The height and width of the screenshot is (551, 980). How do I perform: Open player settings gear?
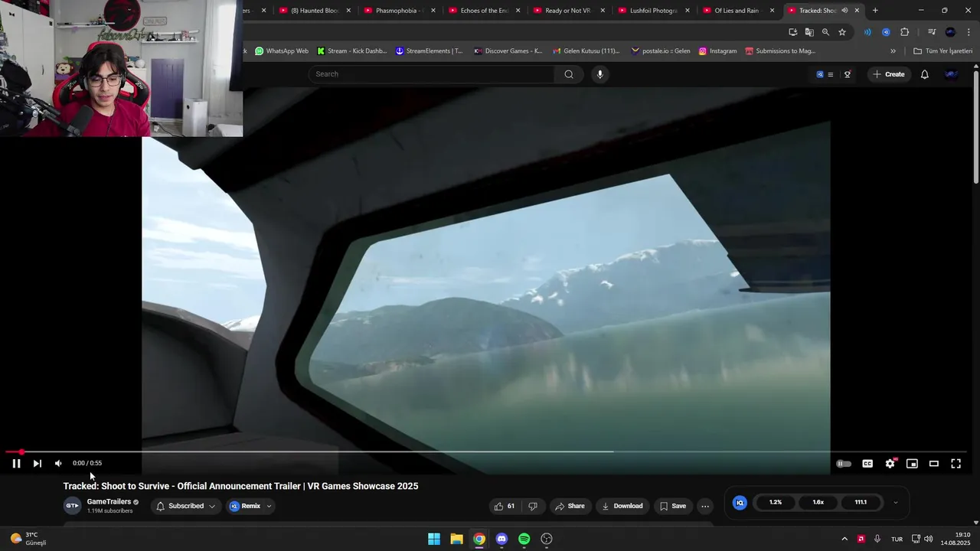pos(890,464)
